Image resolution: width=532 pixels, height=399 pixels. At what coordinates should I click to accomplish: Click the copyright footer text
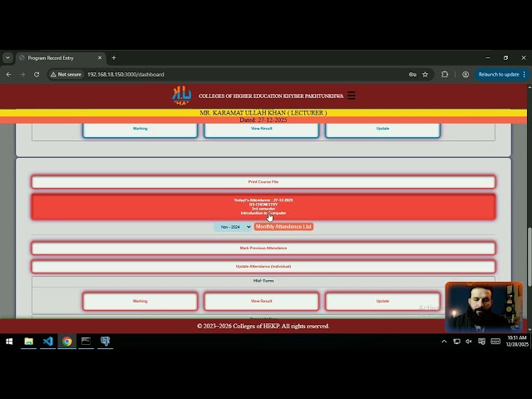pos(264,326)
